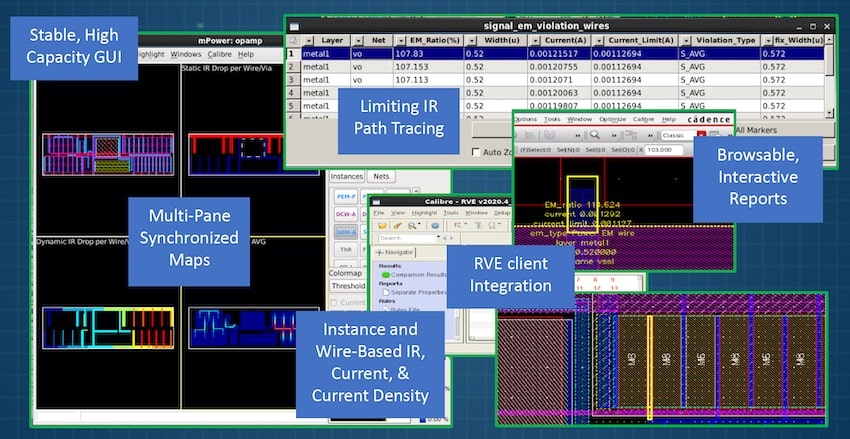This screenshot has width=850, height=439.
Task: Open Layer column filter dropdown
Action: 308,41
